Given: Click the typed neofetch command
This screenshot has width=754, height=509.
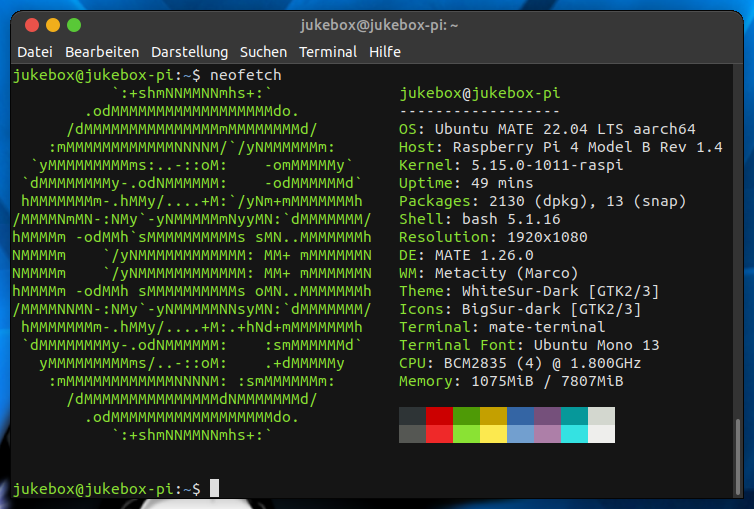Looking at the screenshot, I should pos(246,75).
